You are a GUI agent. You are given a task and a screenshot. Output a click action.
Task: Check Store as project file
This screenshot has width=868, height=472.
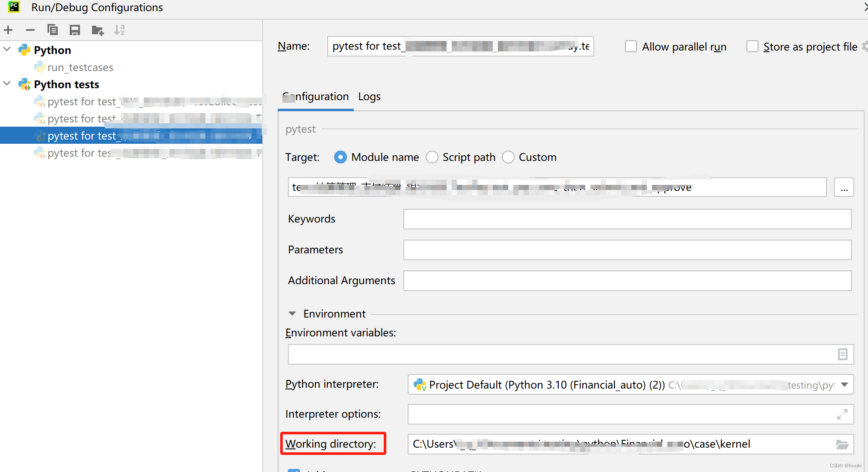pos(752,46)
